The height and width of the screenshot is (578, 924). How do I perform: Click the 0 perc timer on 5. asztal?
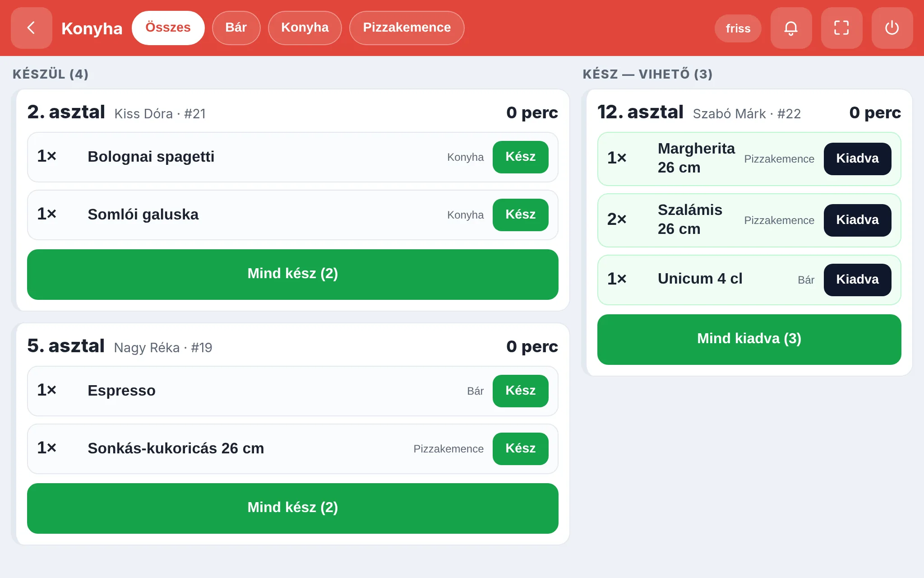[x=532, y=346]
